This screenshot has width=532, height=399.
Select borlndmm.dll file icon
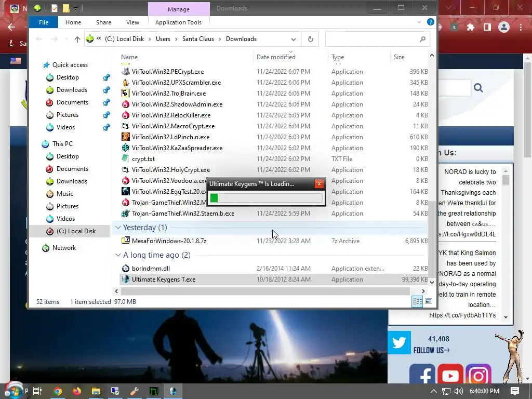coord(126,269)
